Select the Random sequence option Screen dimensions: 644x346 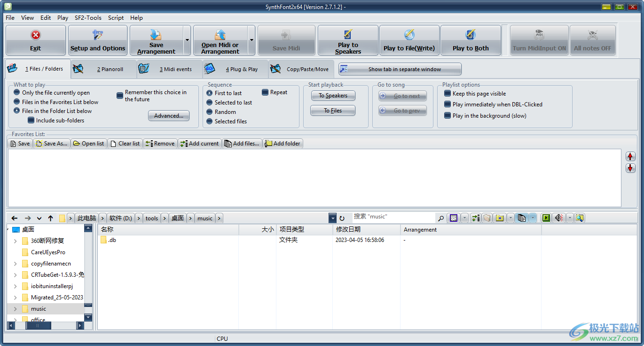point(221,112)
